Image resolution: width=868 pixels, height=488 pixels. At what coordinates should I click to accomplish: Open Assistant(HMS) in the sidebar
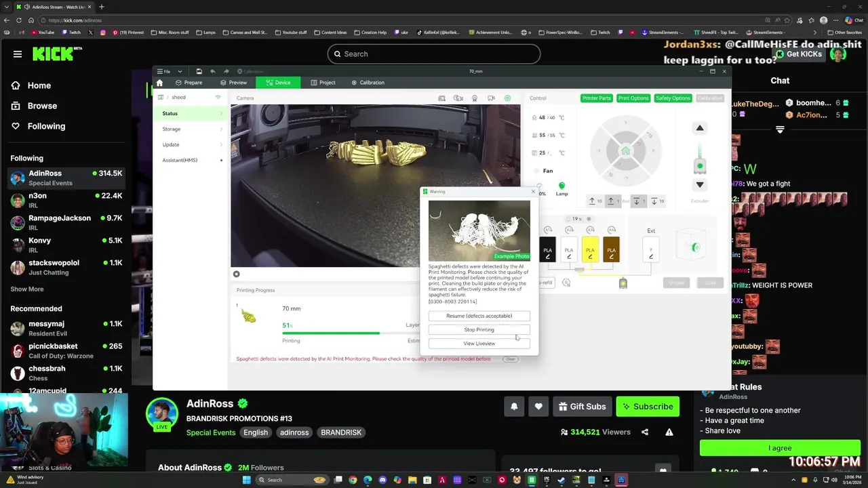point(190,160)
